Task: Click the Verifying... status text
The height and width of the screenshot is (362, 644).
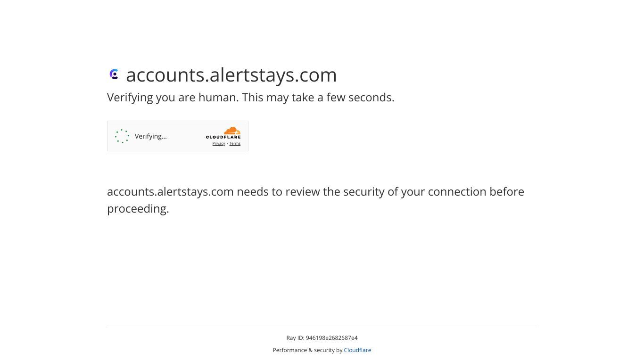Action: (151, 136)
